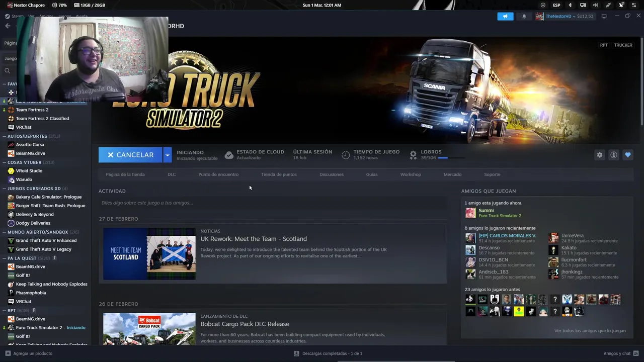
Task: Select Burger Shift: Team Rush: Prologue icon
Action: tap(11, 206)
